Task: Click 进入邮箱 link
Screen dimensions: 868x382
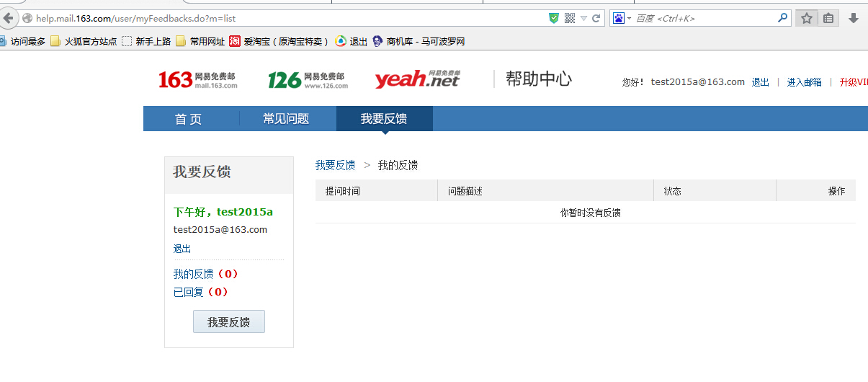Action: coord(804,82)
